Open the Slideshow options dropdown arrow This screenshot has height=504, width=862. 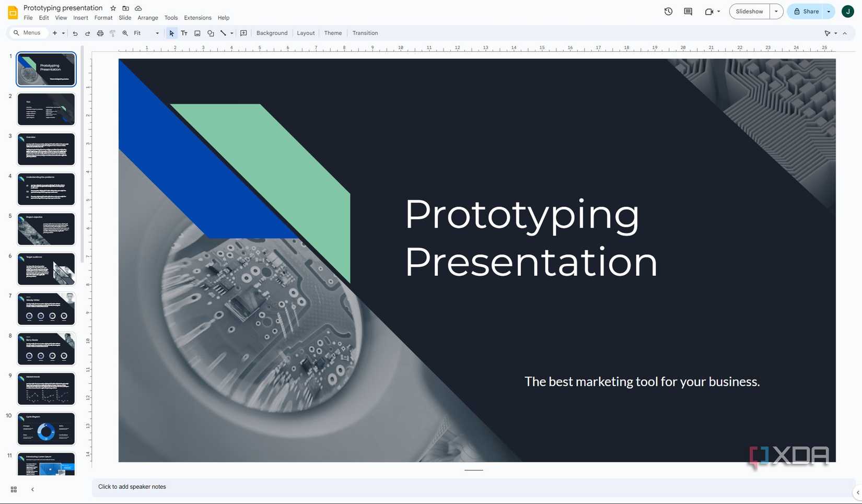click(x=775, y=11)
